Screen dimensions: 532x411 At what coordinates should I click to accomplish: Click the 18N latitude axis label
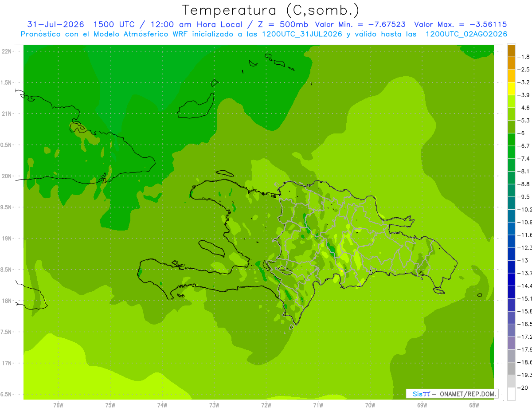coord(7,301)
